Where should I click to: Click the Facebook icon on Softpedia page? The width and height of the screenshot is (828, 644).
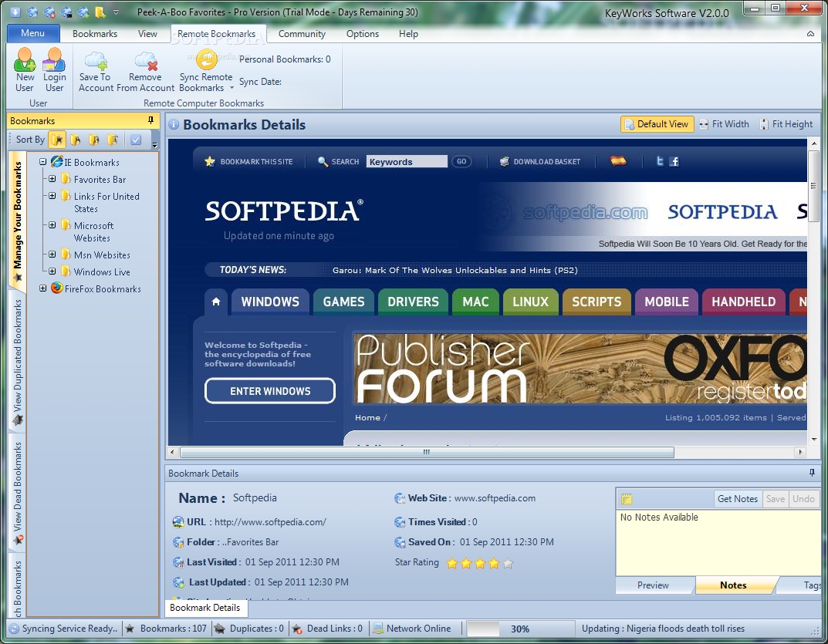coord(674,161)
